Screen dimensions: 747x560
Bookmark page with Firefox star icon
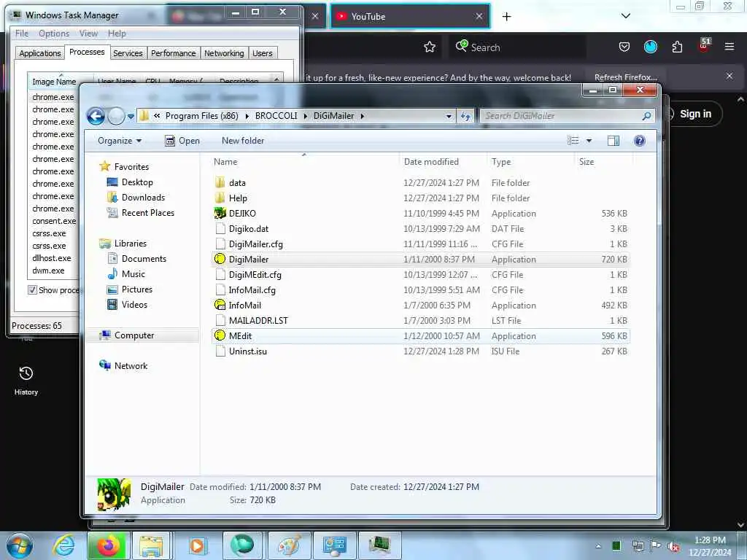tap(429, 47)
